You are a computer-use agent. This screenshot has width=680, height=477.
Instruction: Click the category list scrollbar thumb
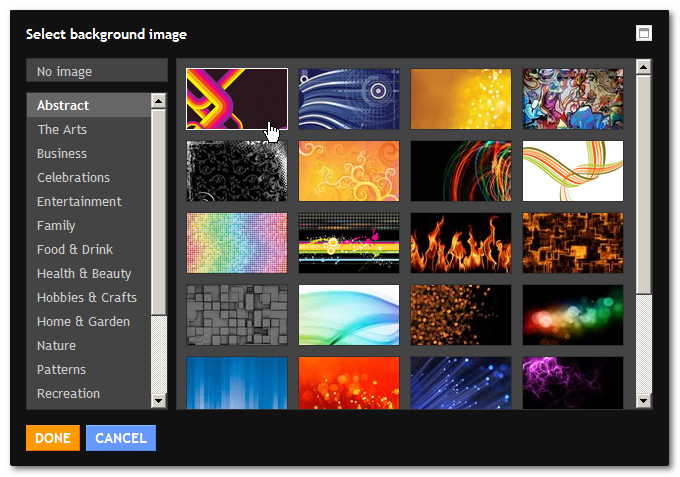click(159, 212)
